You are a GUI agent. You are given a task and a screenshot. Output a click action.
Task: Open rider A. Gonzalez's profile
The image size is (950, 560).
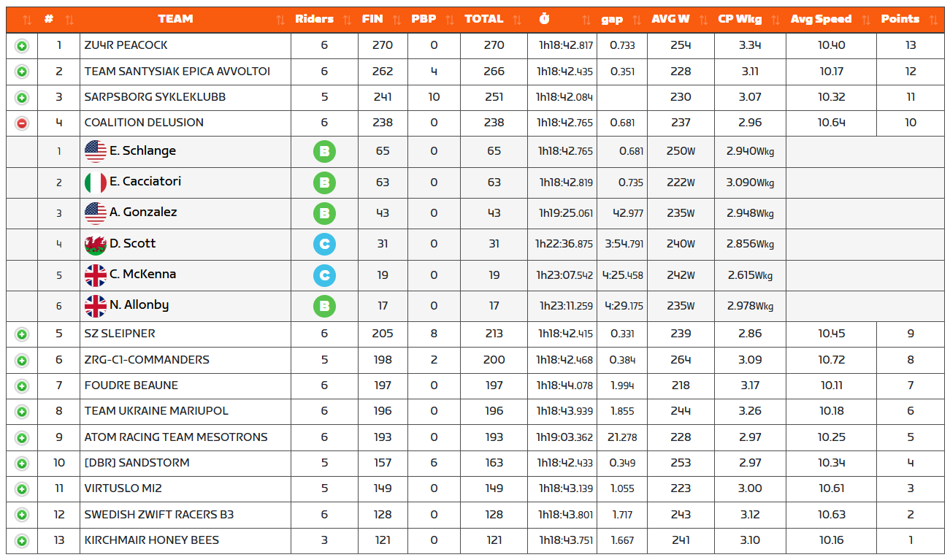click(x=143, y=212)
